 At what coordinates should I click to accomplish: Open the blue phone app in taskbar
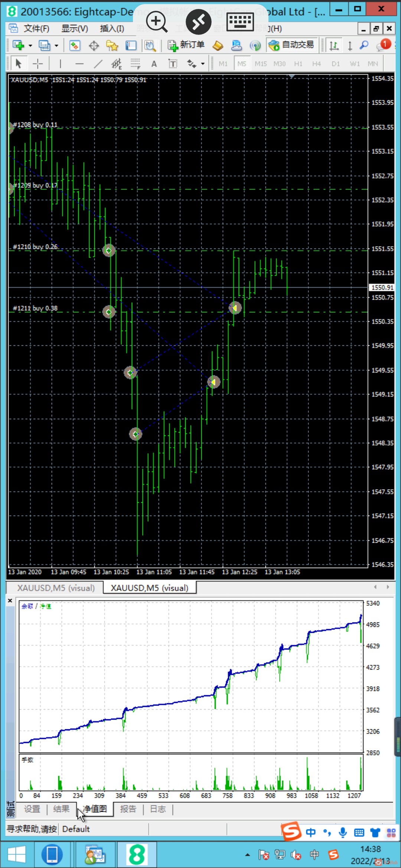52,855
